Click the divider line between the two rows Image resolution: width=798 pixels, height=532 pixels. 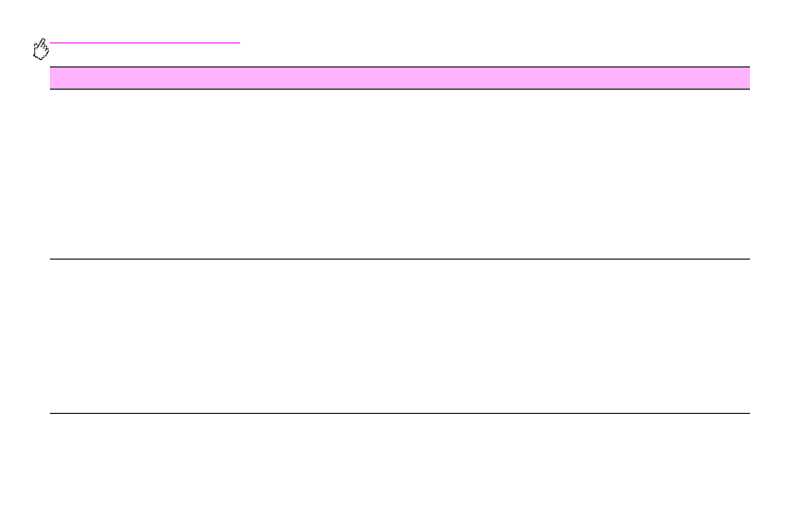click(x=399, y=260)
